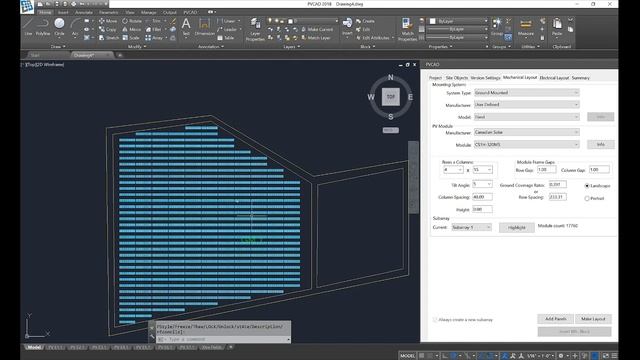Image resolution: width=640 pixels, height=360 pixels.
Task: Open the Current Subarray dropdown
Action: pyautogui.click(x=471, y=227)
